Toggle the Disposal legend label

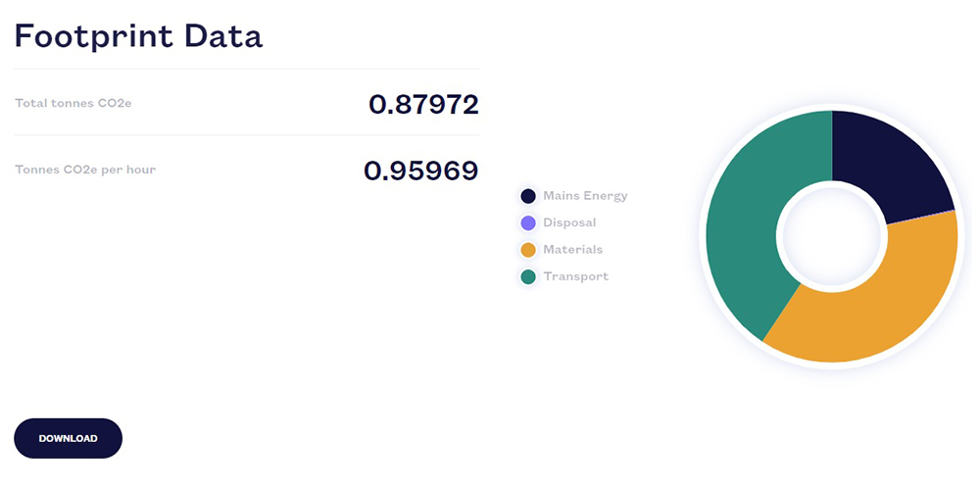pyautogui.click(x=569, y=223)
